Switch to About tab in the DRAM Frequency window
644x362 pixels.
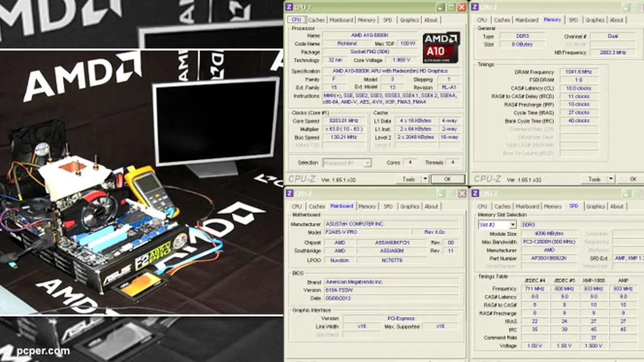coord(616,20)
